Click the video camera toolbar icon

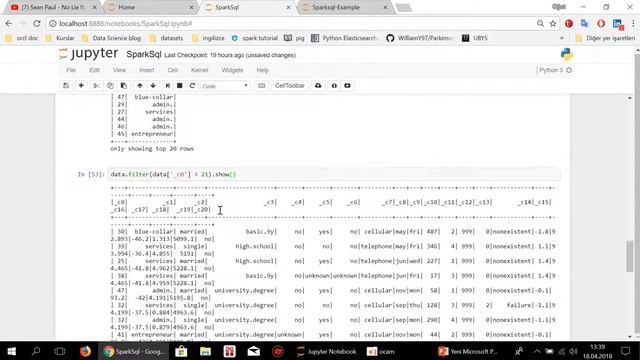click(347, 86)
